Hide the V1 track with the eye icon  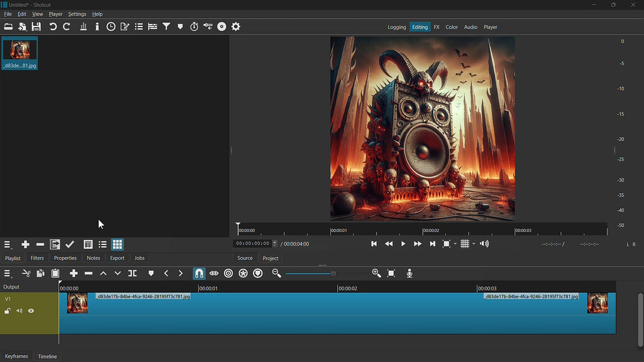(31, 310)
